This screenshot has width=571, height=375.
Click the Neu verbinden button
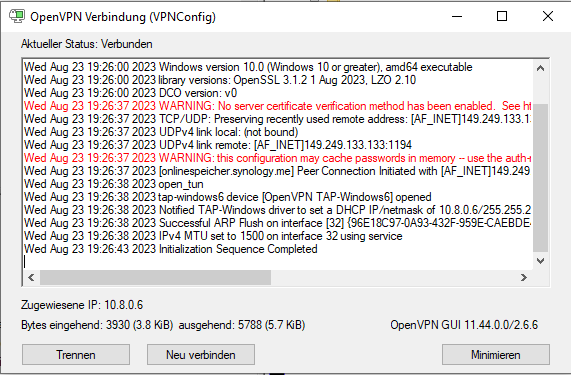201,355
